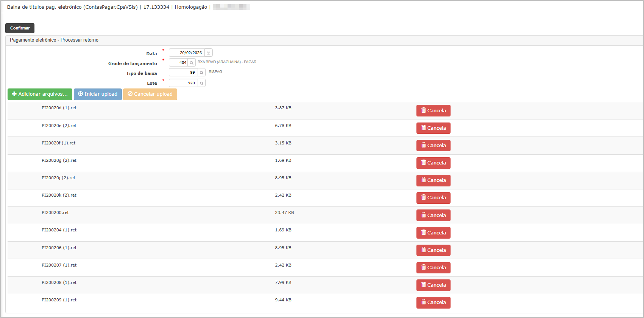Cancel upload of PI200200.ret

[x=433, y=216]
